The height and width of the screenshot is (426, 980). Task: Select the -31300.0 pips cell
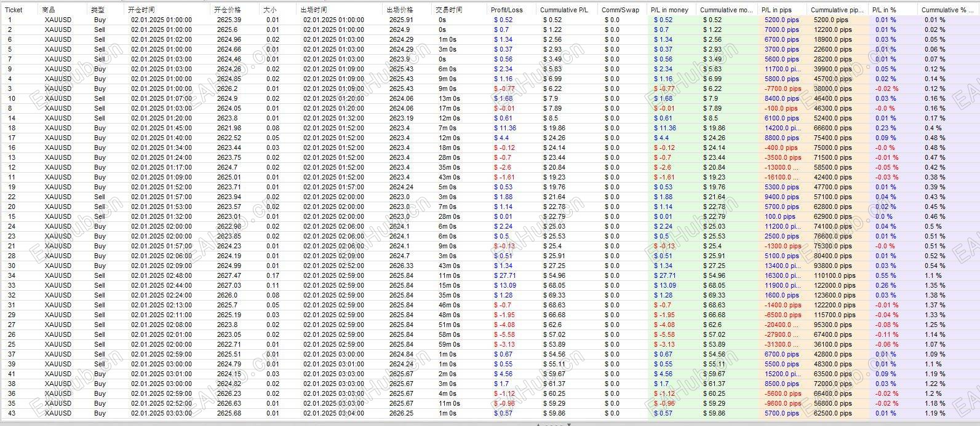tap(783, 344)
